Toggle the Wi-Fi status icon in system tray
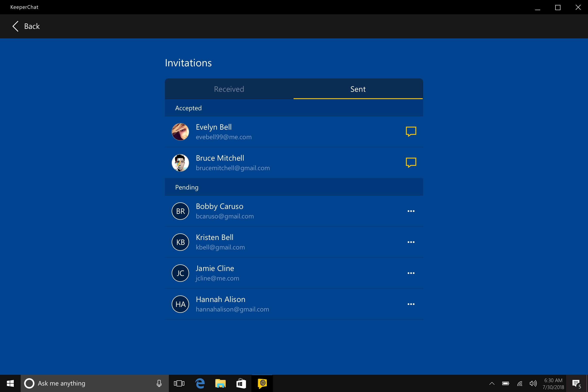Image resolution: width=588 pixels, height=392 pixels. click(520, 383)
